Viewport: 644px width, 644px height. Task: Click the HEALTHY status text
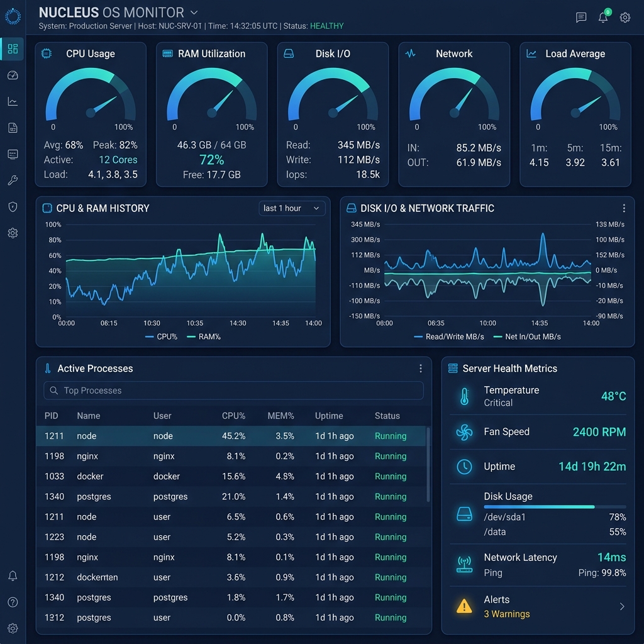pos(326,26)
